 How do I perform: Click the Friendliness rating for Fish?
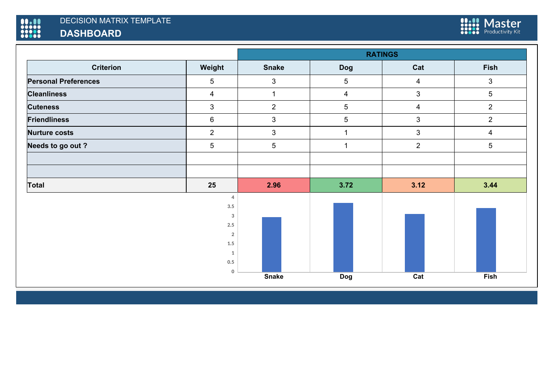pyautogui.click(x=490, y=120)
